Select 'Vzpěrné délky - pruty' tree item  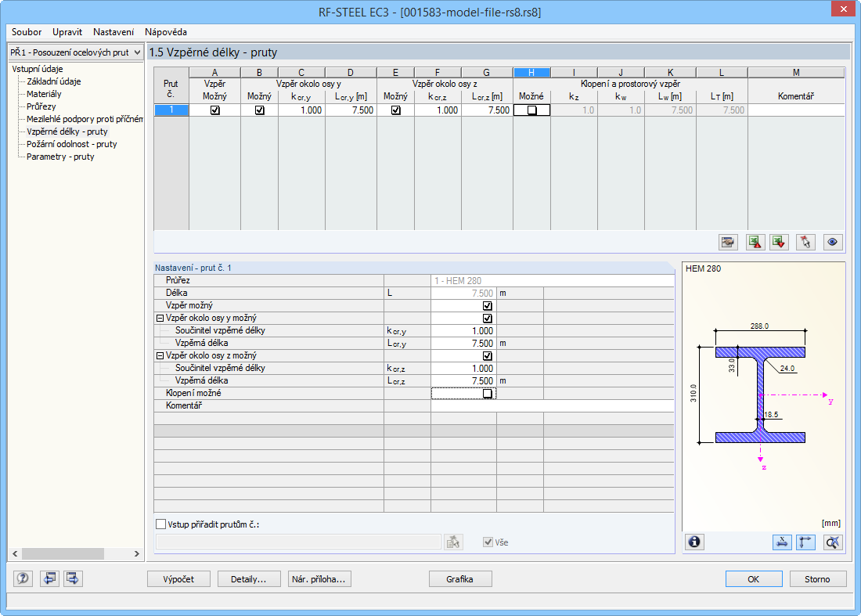pyautogui.click(x=67, y=131)
